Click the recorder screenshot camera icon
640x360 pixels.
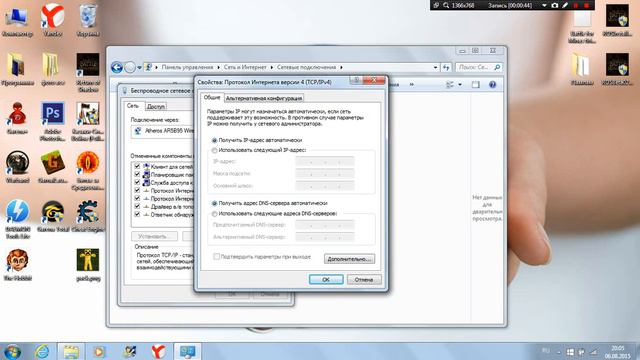pyautogui.click(x=554, y=5)
